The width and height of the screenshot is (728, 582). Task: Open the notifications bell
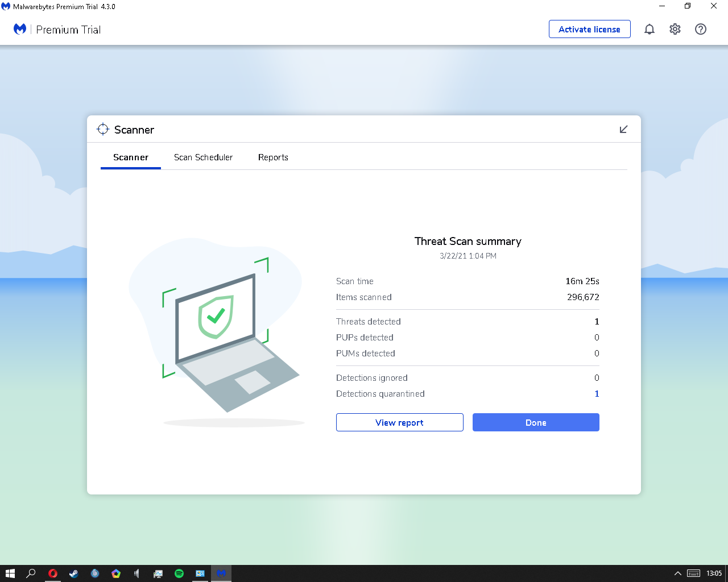pos(650,29)
